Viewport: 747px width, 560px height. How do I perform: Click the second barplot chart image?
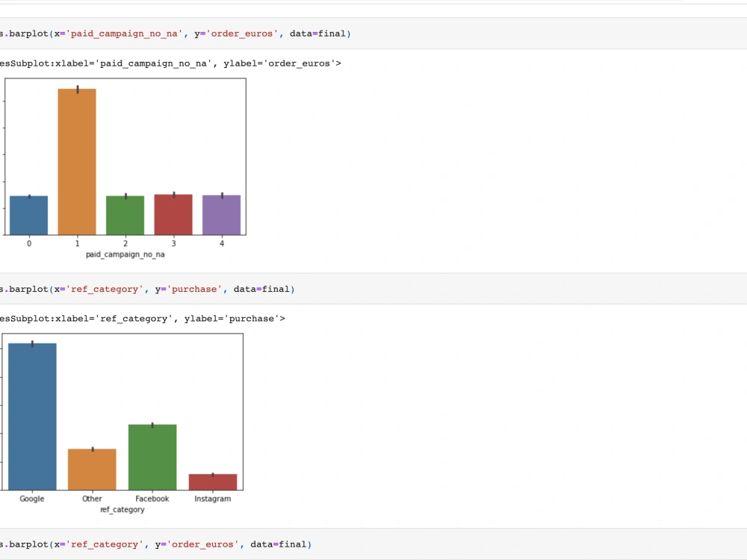[x=122, y=411]
